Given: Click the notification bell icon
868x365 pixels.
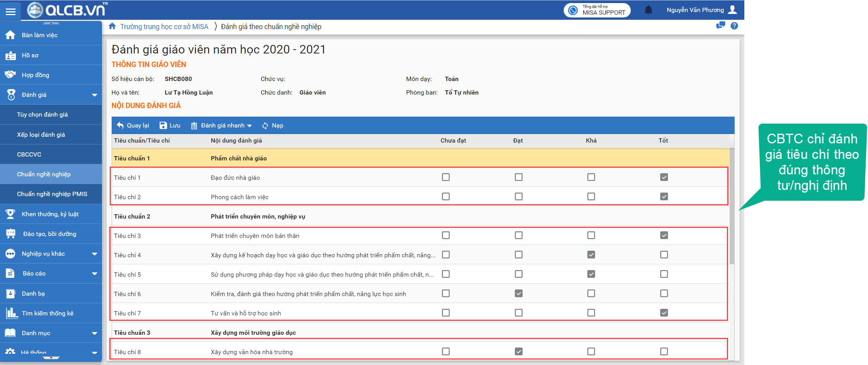Looking at the screenshot, I should point(648,10).
